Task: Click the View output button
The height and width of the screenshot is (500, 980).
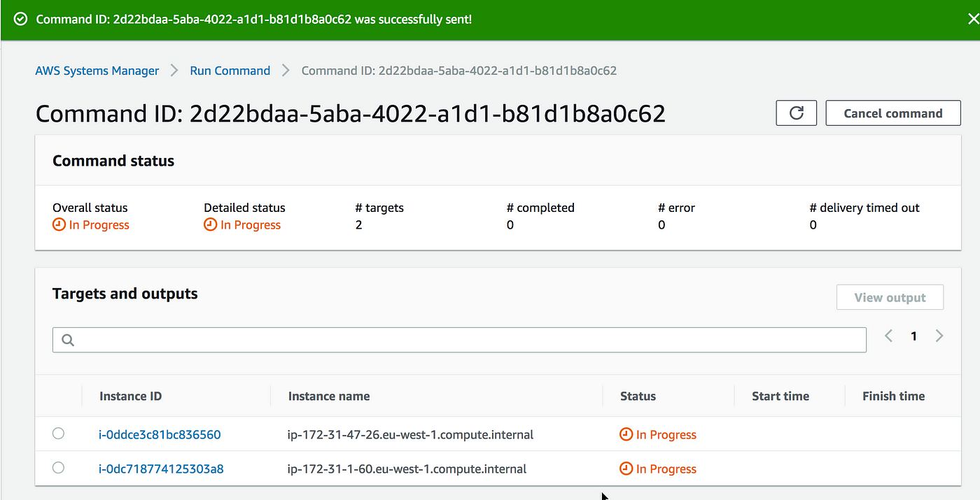Action: (x=890, y=297)
